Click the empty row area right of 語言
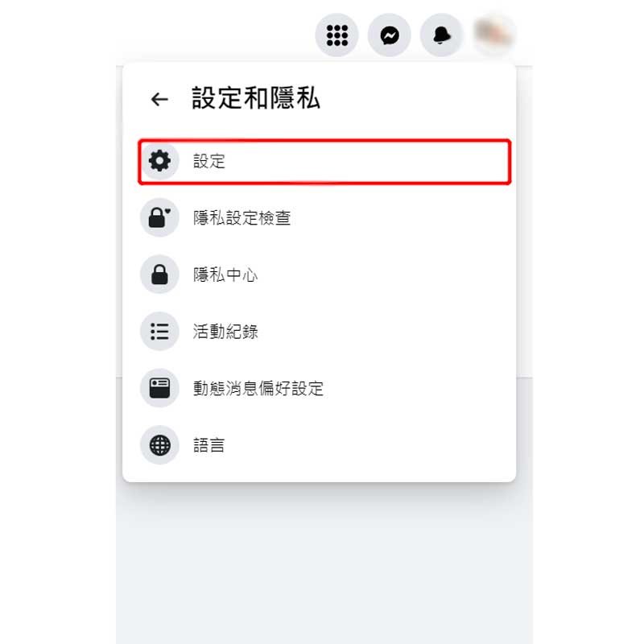 (368, 445)
